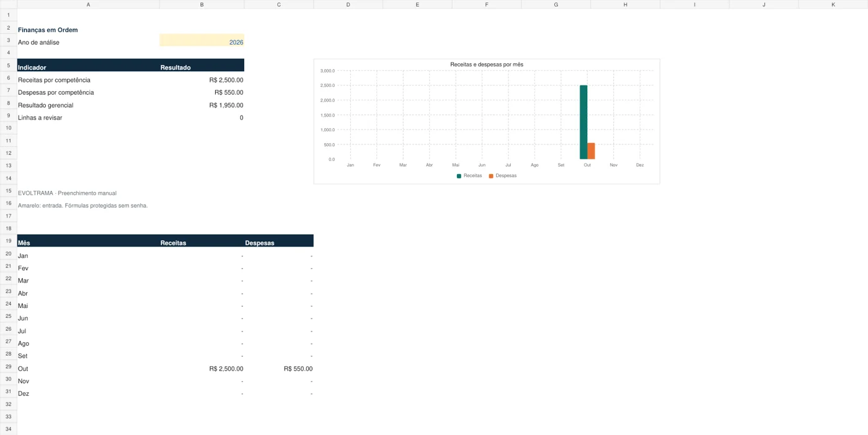Select row 29 header
This screenshot has width=868, height=435.
(9, 366)
